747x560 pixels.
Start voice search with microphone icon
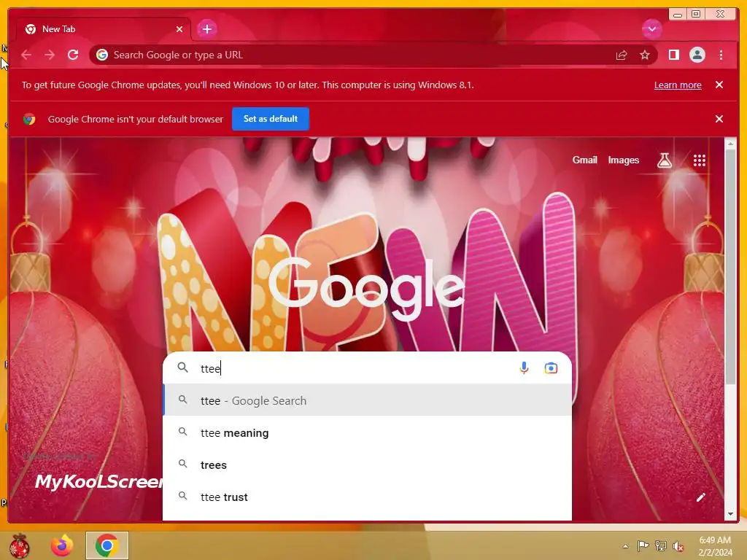(x=524, y=367)
